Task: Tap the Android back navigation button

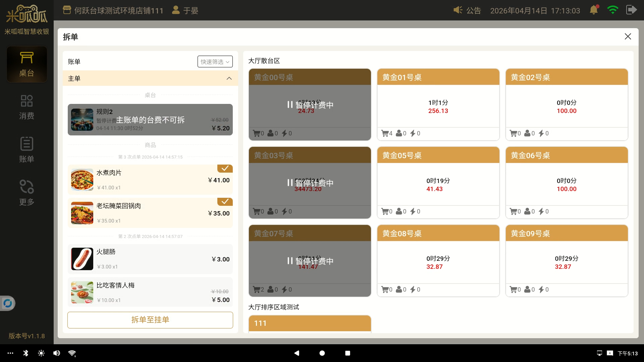Action: point(297,353)
